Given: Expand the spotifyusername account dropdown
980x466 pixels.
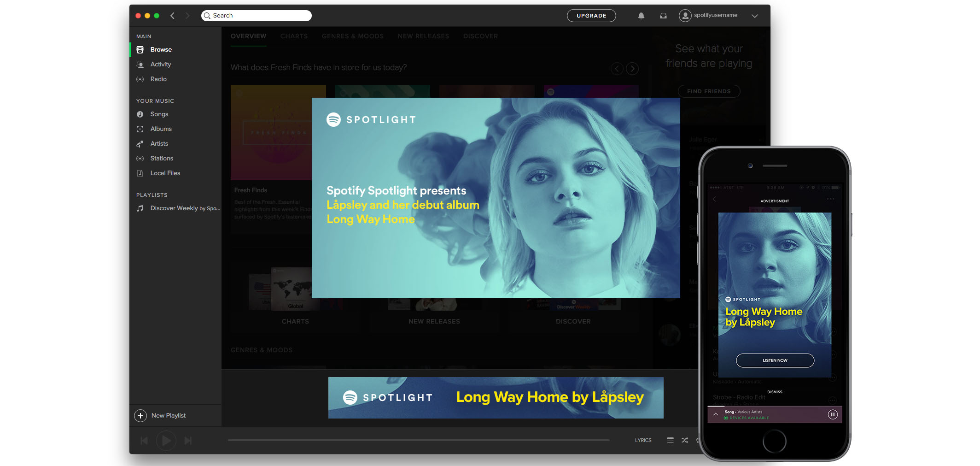Looking at the screenshot, I should coord(755,16).
